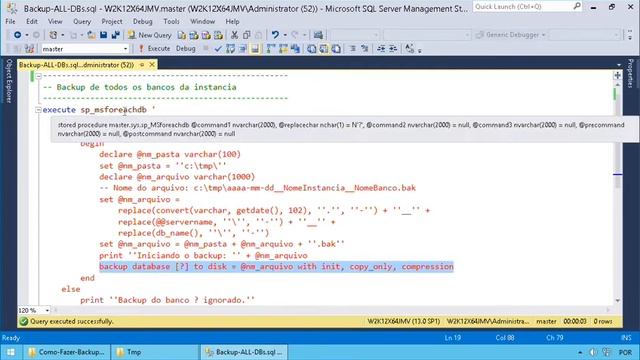Open the Edit menu

tap(32, 22)
